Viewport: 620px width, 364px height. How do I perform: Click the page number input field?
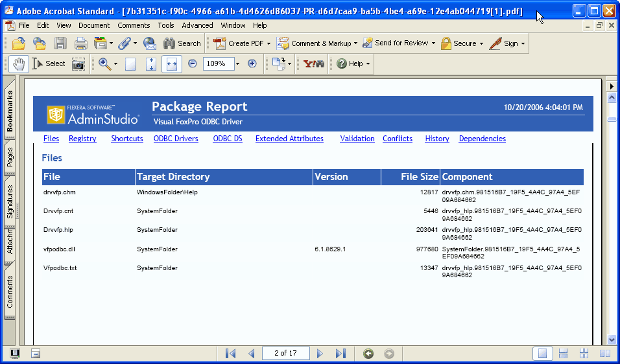(x=285, y=353)
